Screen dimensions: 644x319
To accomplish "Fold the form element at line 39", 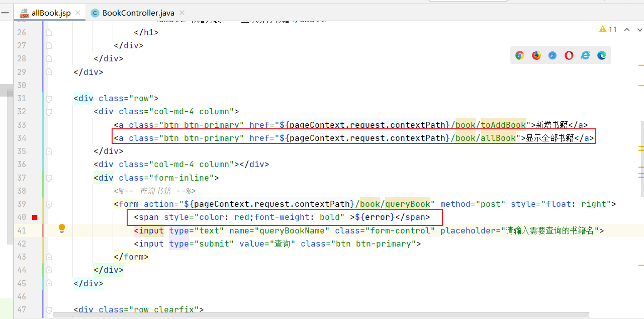I will (x=49, y=204).
